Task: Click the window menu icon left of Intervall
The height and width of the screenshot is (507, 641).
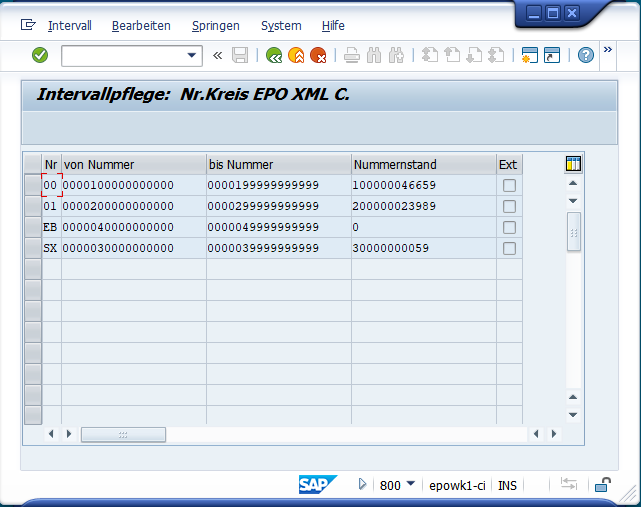Action: tap(28, 25)
